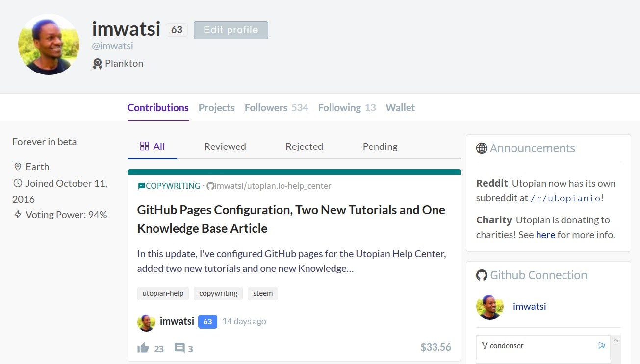Screen dimensions: 640x364
Task: Click the blue sync icon on the condenser row
Action: point(602,345)
